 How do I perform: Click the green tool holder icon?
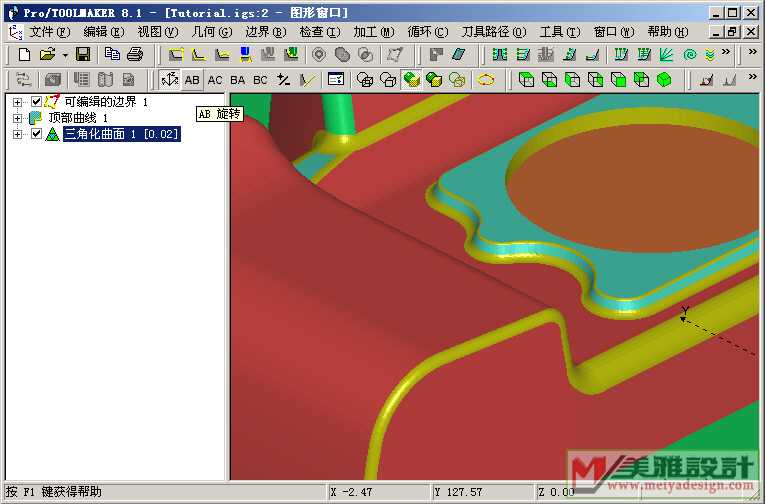(x=291, y=54)
